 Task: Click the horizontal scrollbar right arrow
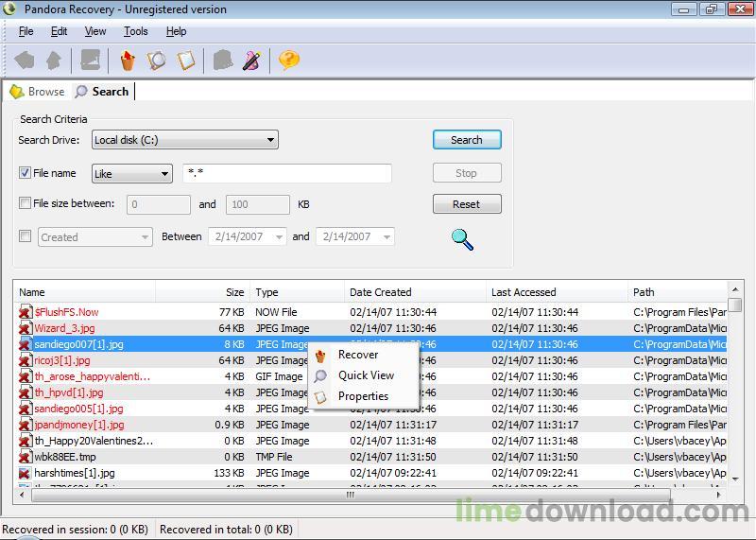pos(718,495)
